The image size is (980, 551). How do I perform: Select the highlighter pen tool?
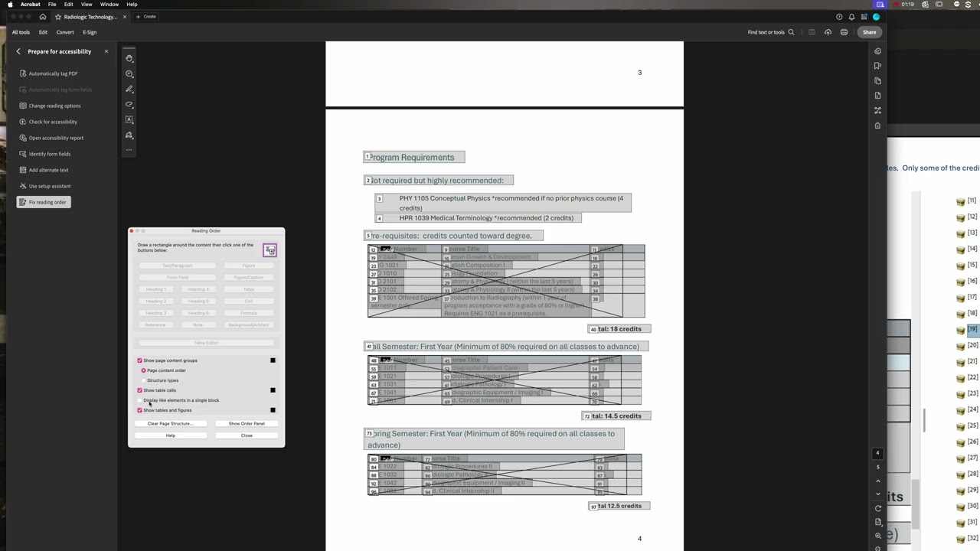(x=129, y=89)
